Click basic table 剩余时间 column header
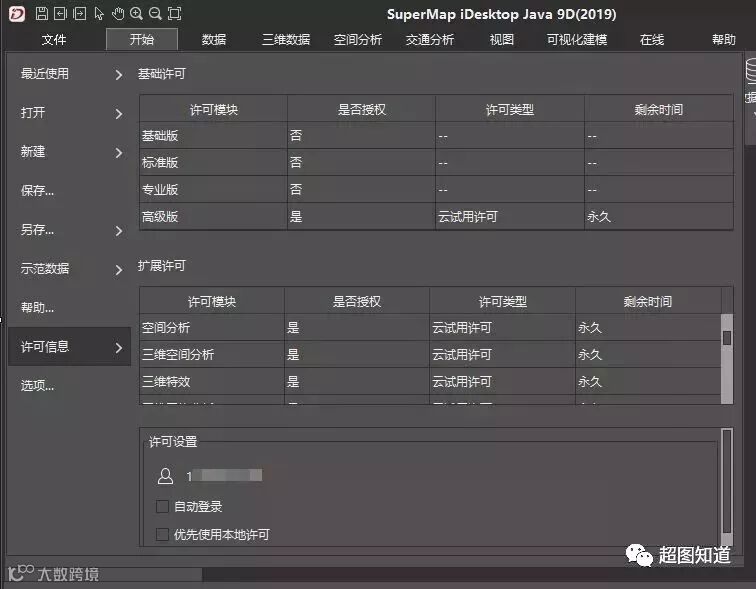 pyautogui.click(x=659, y=109)
